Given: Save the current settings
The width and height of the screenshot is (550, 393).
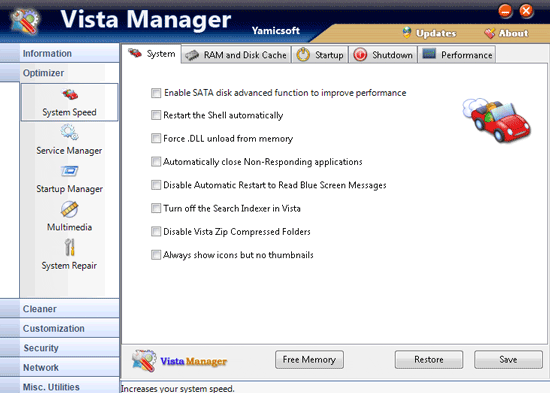Looking at the screenshot, I should click(x=508, y=360).
